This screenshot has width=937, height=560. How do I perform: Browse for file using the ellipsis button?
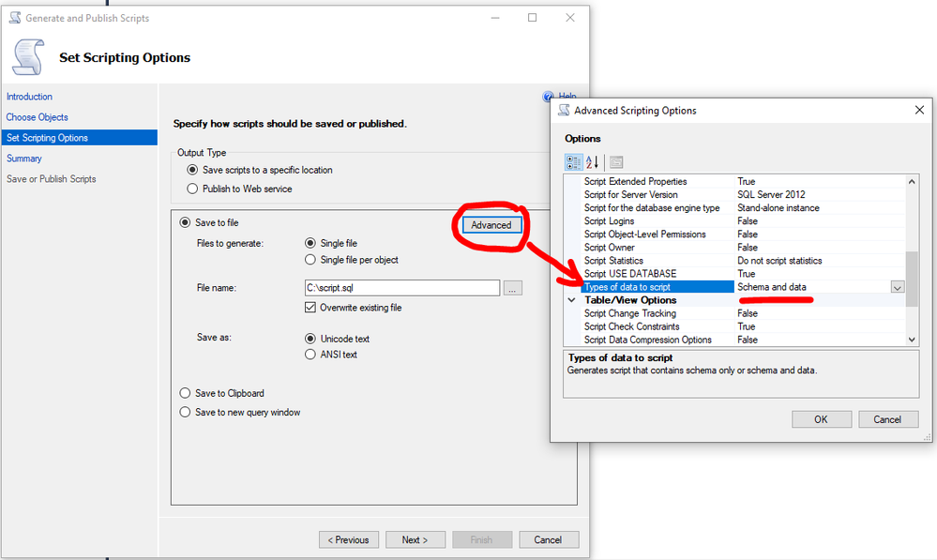pos(513,288)
